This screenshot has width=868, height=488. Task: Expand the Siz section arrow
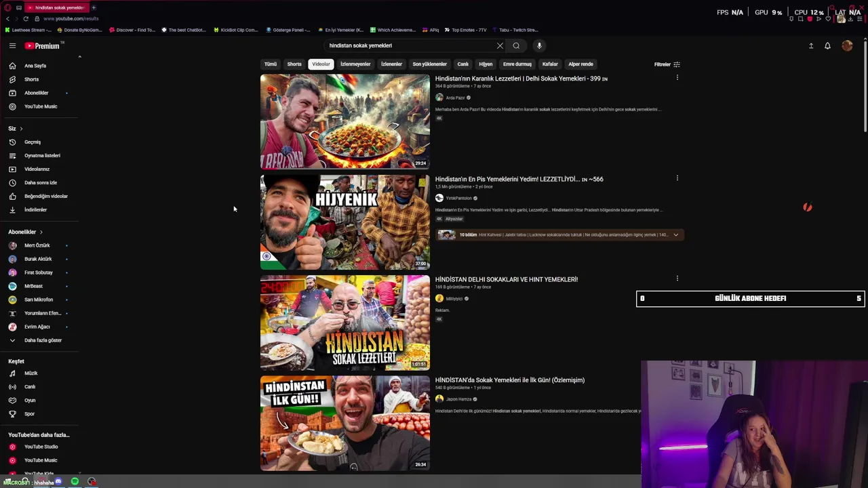click(x=21, y=128)
